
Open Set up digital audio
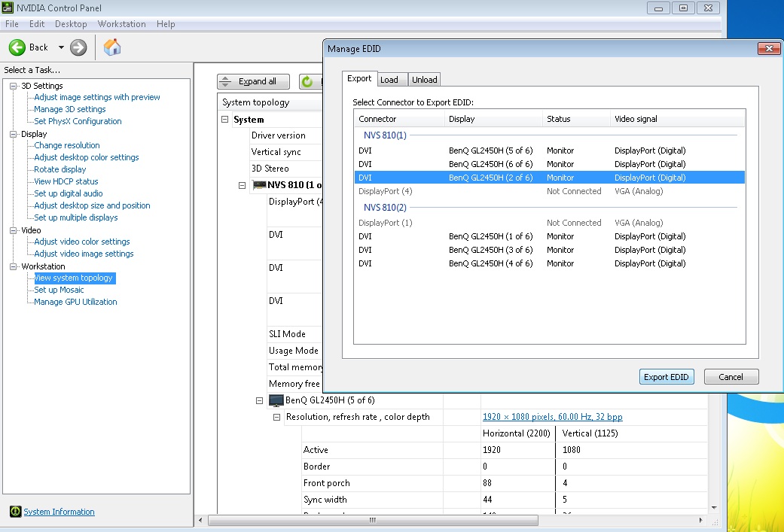[68, 193]
